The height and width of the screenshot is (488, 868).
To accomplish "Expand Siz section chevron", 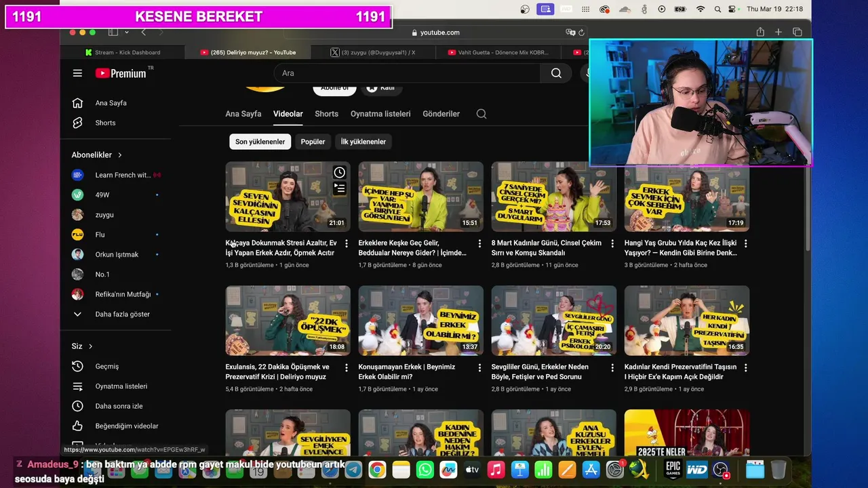I will pos(90,346).
